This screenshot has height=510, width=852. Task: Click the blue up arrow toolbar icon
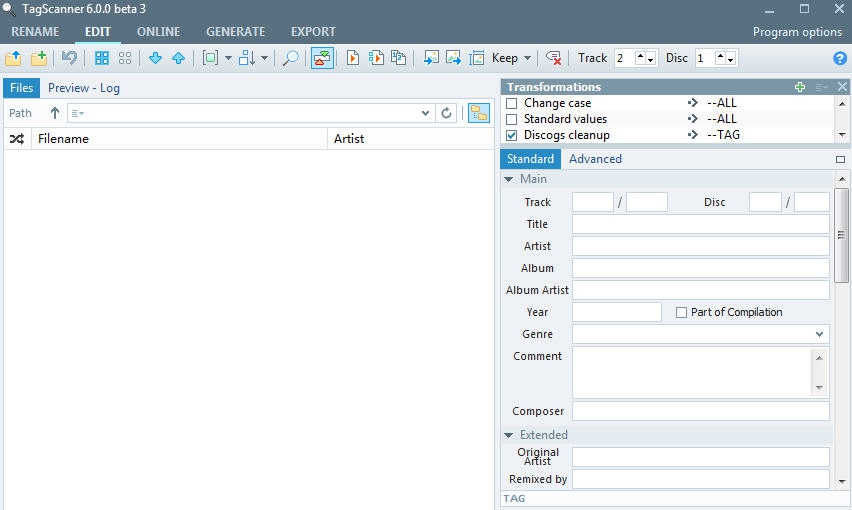point(178,58)
